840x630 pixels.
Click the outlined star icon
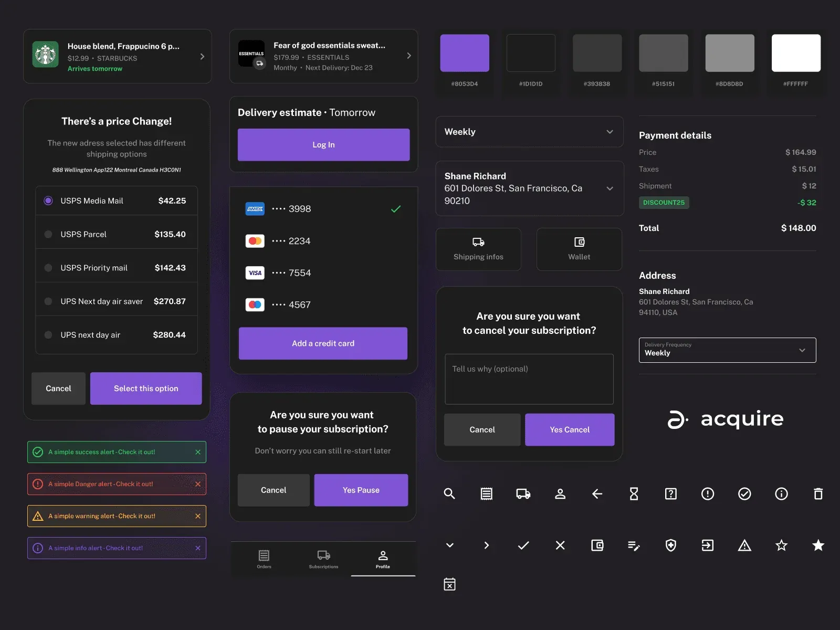click(x=782, y=545)
